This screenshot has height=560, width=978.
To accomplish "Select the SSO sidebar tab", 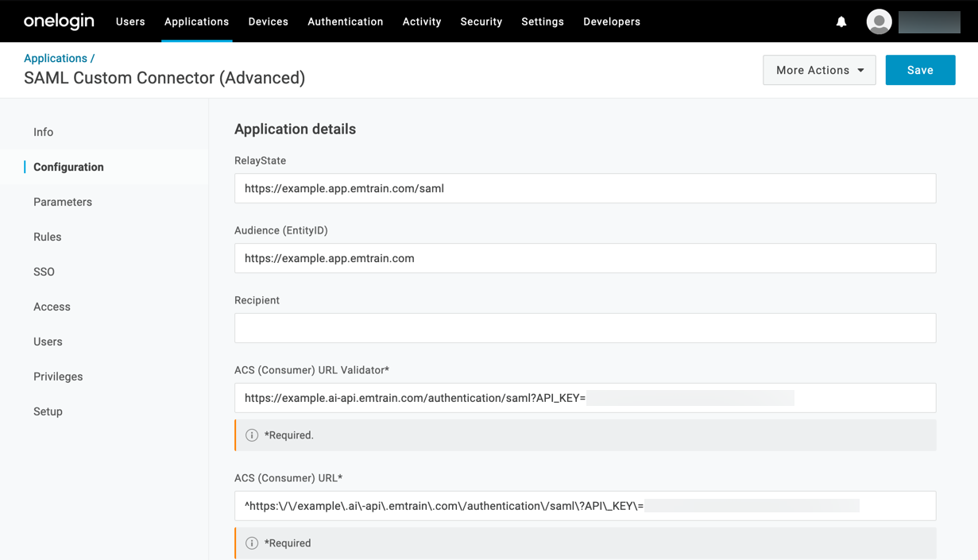I will 44,272.
